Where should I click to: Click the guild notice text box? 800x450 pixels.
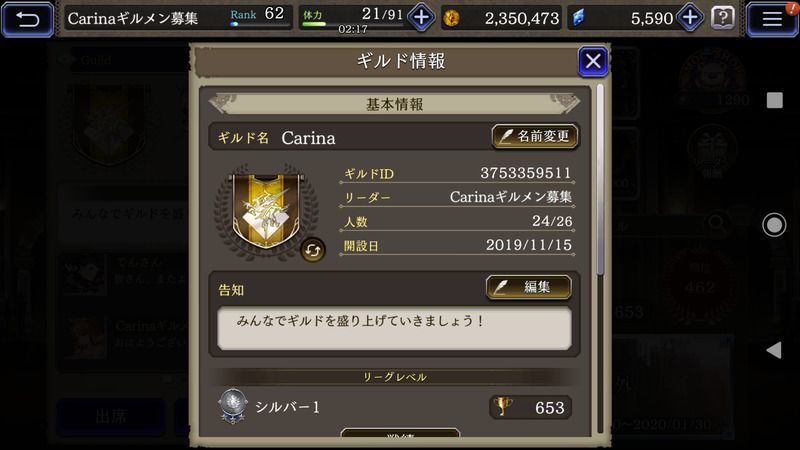click(x=394, y=328)
